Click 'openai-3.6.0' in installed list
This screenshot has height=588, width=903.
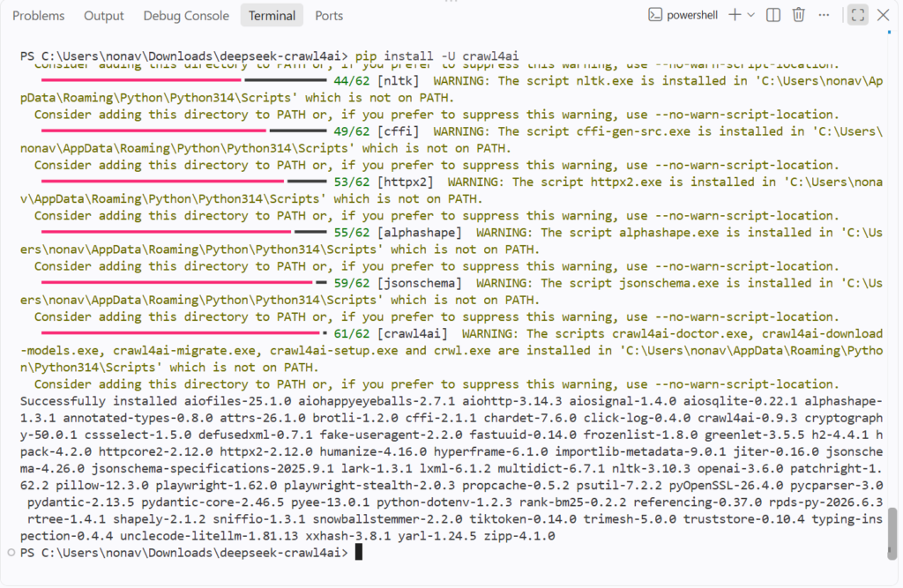(741, 469)
